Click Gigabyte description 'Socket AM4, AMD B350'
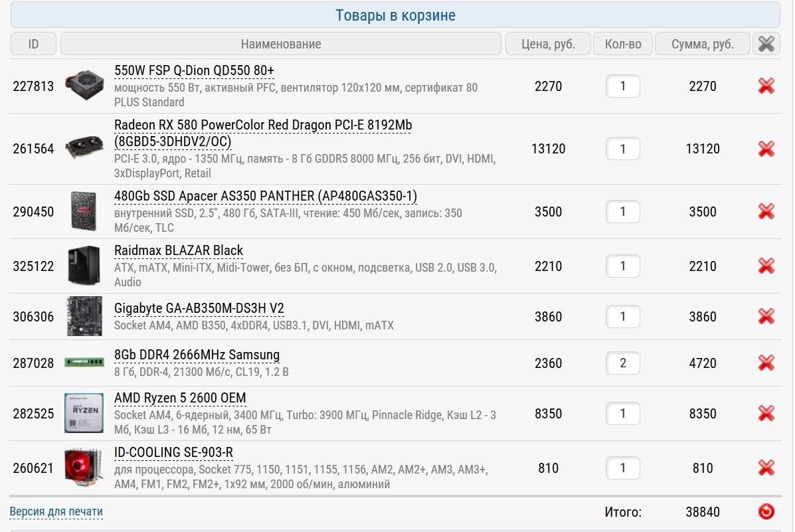This screenshot has height=532, width=795. pyautogui.click(x=254, y=325)
